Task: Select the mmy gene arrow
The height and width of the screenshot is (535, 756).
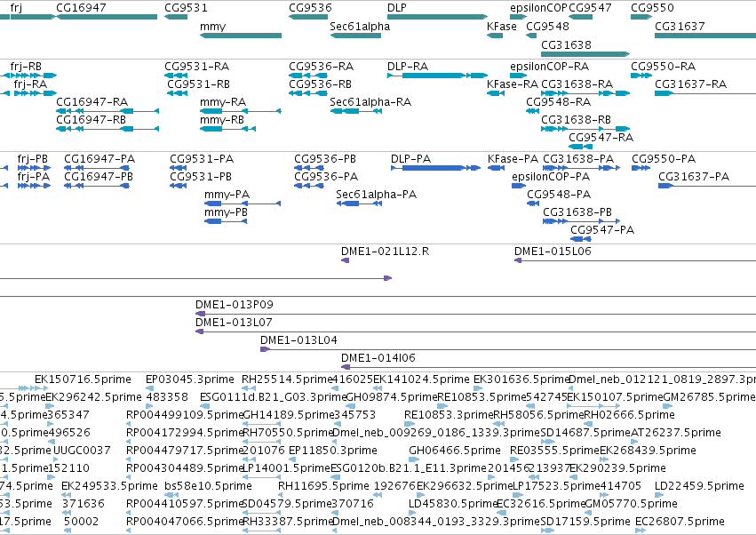Action: (x=241, y=36)
